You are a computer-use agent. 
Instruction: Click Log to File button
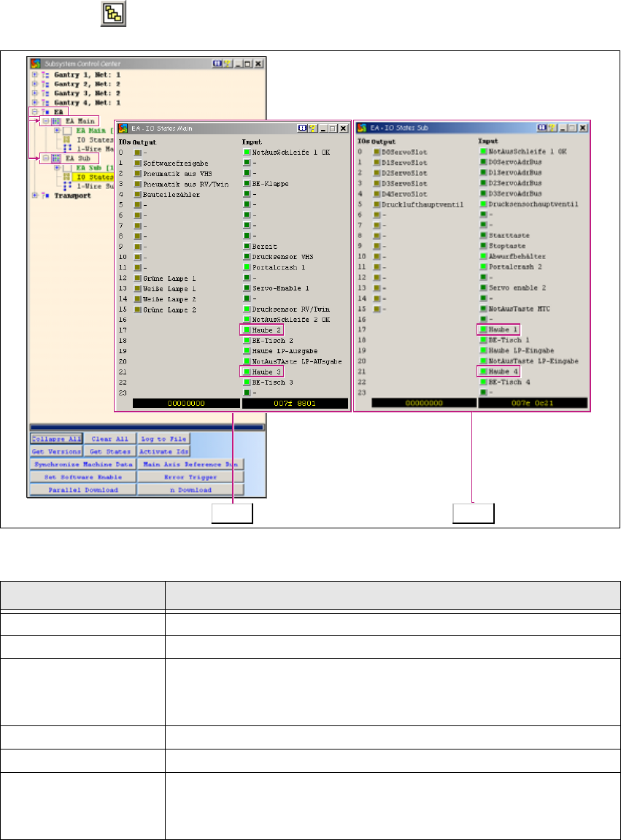163,439
